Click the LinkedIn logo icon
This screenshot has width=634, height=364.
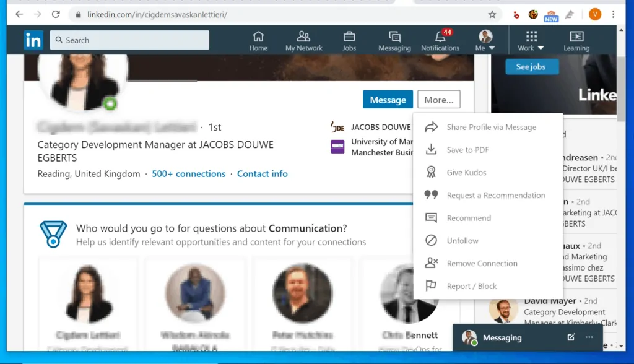click(33, 40)
